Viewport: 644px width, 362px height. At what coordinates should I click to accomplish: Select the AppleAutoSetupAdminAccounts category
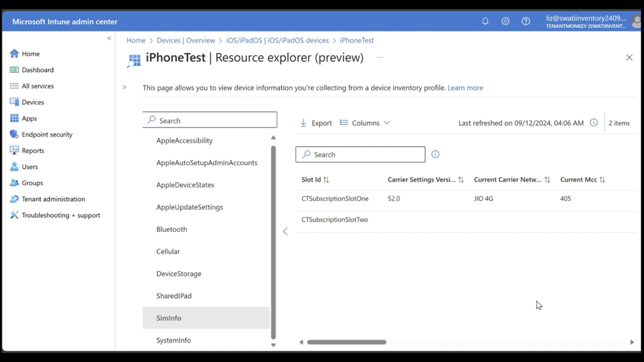(x=206, y=162)
